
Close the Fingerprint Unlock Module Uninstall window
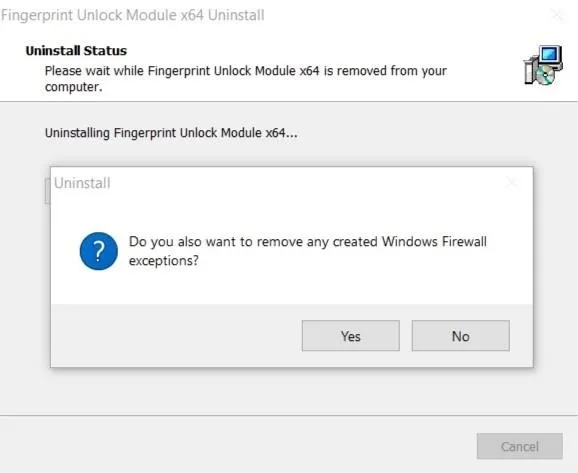coord(557,15)
